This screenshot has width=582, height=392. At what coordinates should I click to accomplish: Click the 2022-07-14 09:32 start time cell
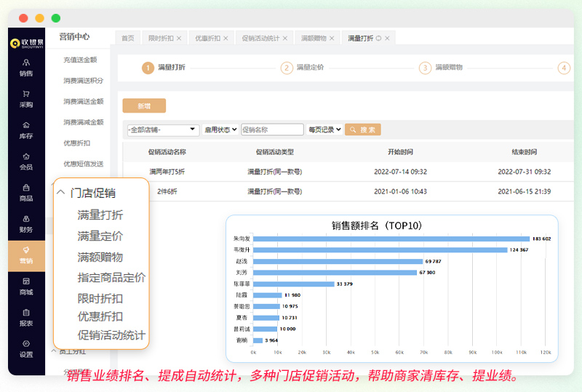[401, 172]
